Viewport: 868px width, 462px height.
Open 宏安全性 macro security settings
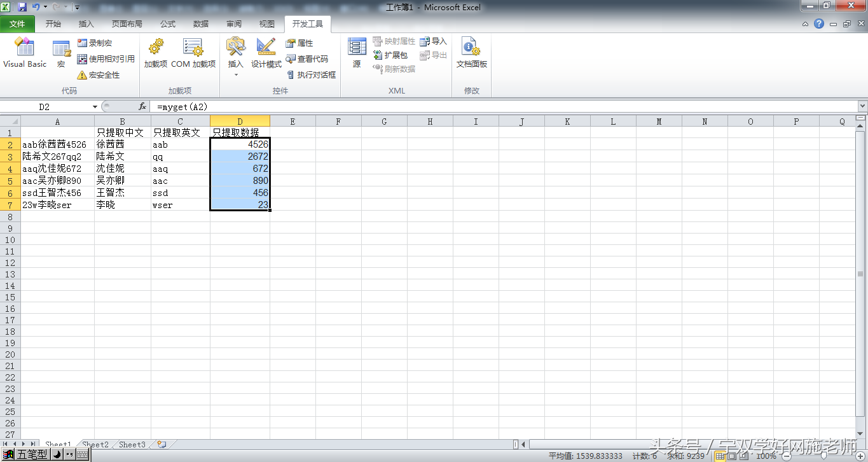(98, 75)
